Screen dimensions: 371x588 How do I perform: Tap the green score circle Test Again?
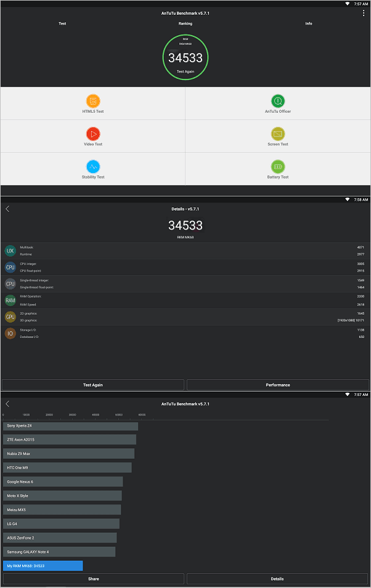tap(185, 57)
